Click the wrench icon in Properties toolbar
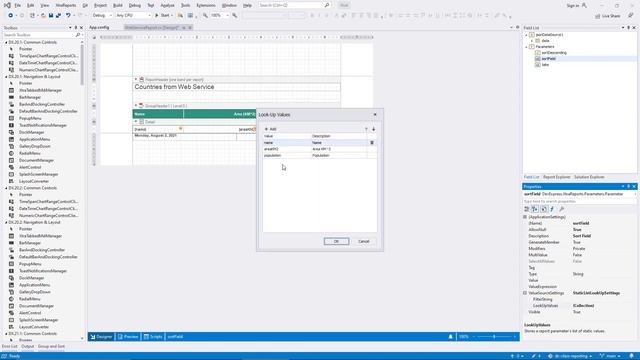Viewport: 640px width, 360px height. click(x=562, y=209)
